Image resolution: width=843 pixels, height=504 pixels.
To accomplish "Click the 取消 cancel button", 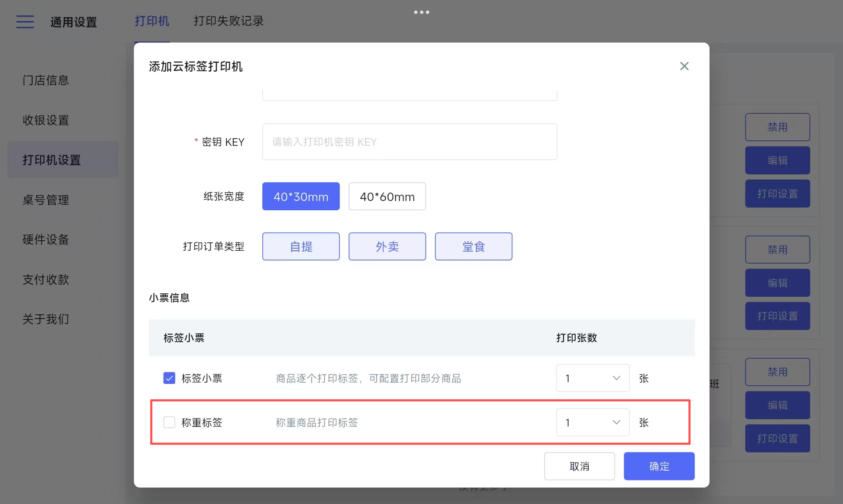I will click(579, 466).
